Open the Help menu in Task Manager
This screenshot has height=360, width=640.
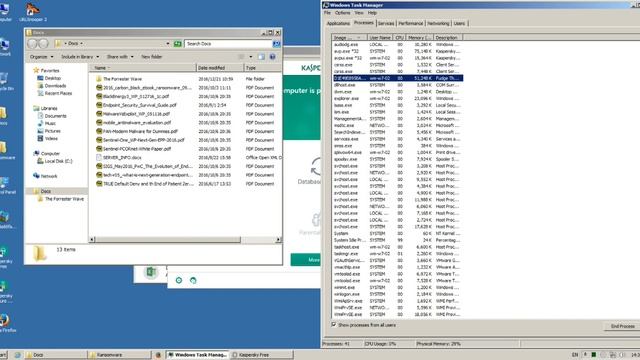pos(372,13)
